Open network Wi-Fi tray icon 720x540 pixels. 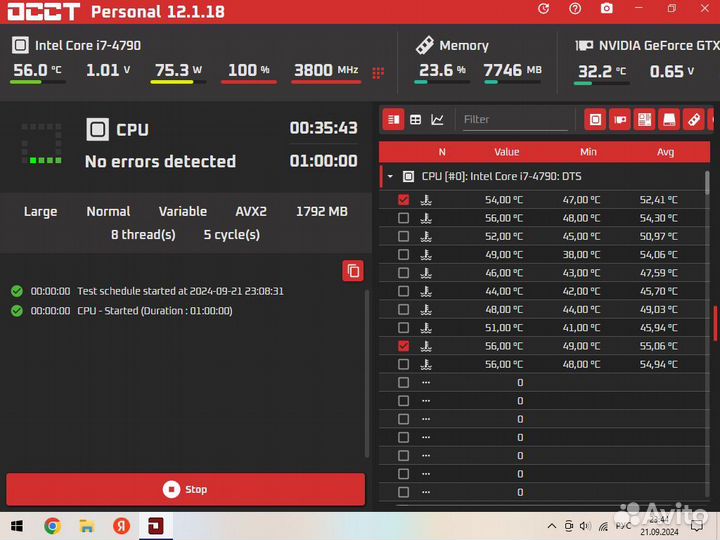(x=603, y=526)
